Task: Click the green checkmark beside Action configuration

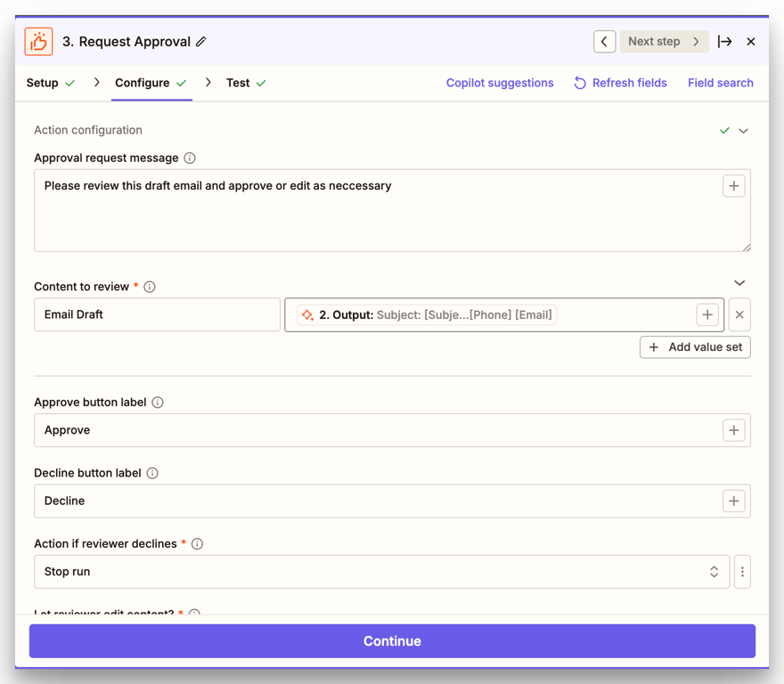Action: 724,131
